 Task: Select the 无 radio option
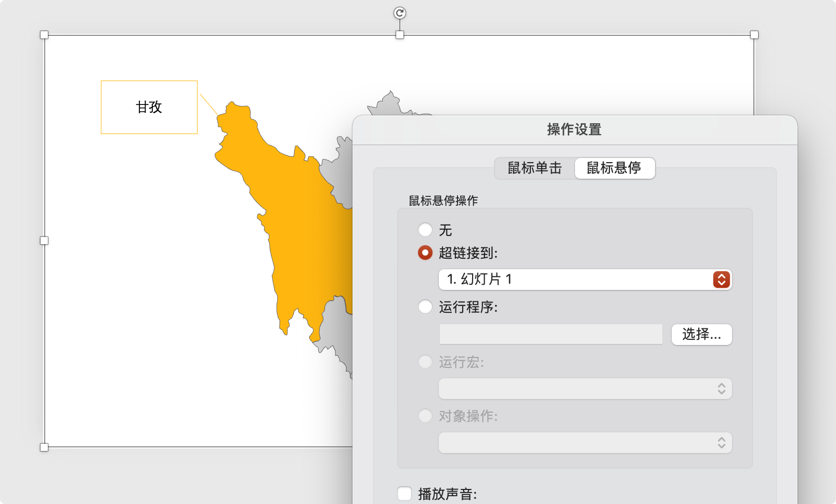tap(425, 230)
